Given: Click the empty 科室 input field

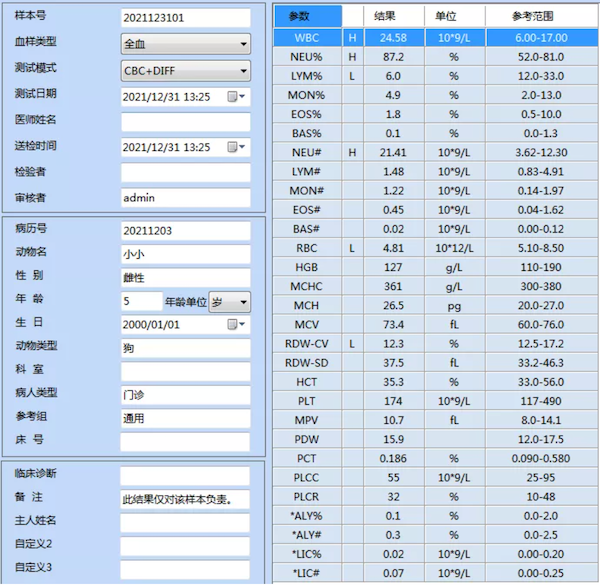Looking at the screenshot, I should click(x=186, y=372).
